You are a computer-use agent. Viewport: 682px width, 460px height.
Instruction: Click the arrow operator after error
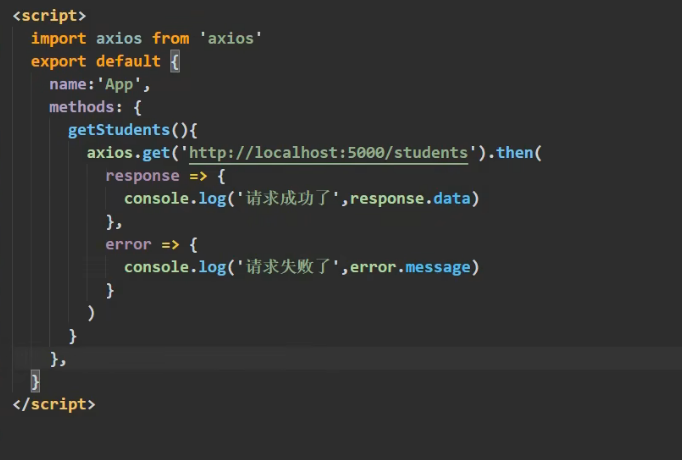pos(170,245)
